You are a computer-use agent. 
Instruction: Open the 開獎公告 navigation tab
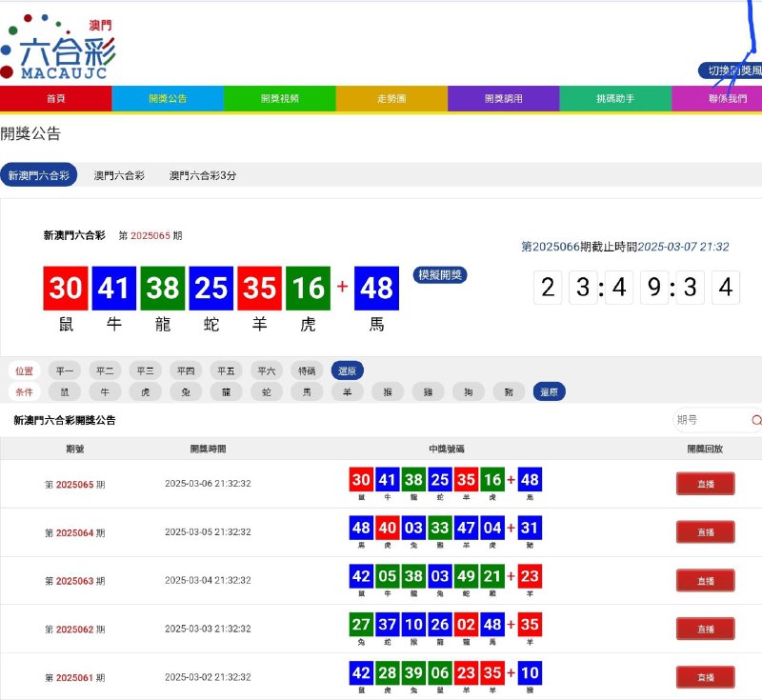pyautogui.click(x=168, y=99)
